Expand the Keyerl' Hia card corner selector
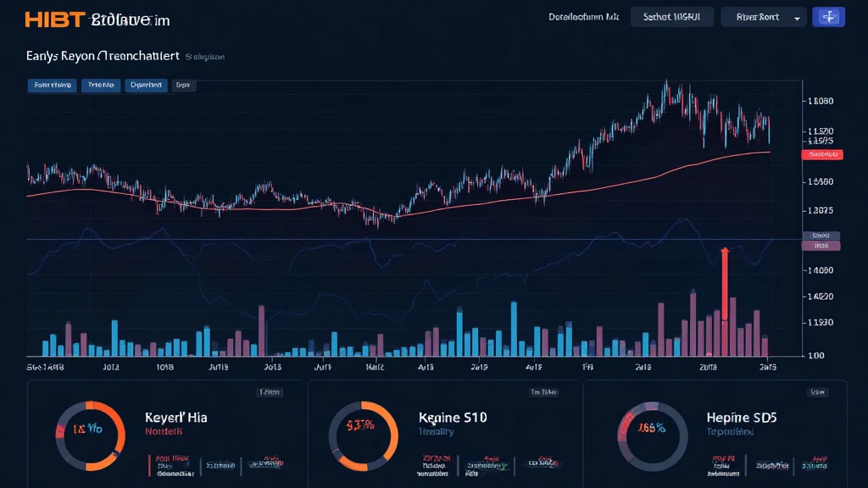This screenshot has width=868, height=488. click(x=269, y=392)
